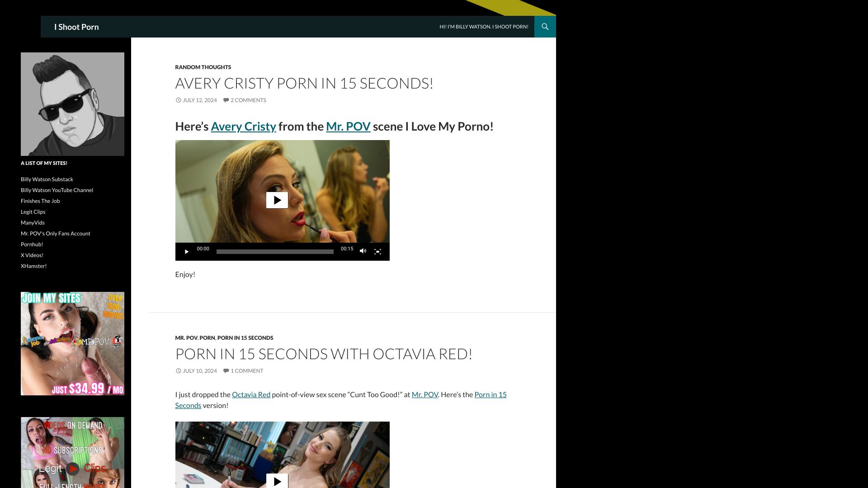Click the first post's headline title
The width and height of the screenshot is (868, 488).
click(304, 83)
